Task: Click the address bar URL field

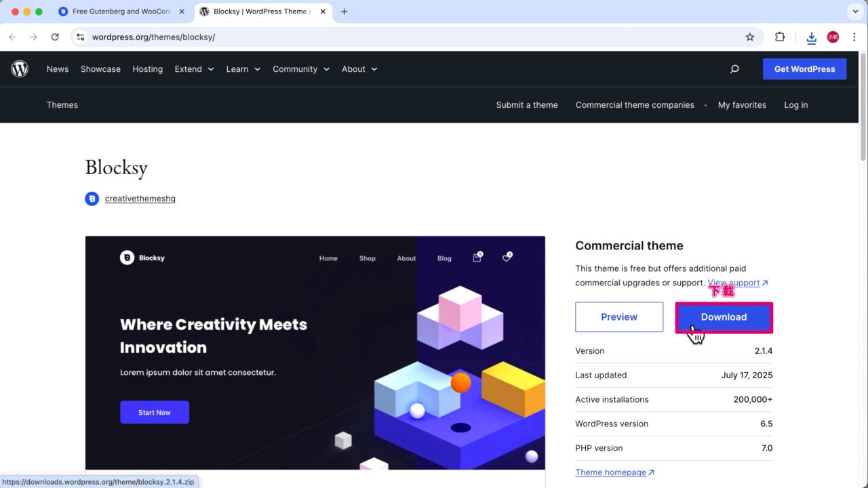Action: (407, 37)
